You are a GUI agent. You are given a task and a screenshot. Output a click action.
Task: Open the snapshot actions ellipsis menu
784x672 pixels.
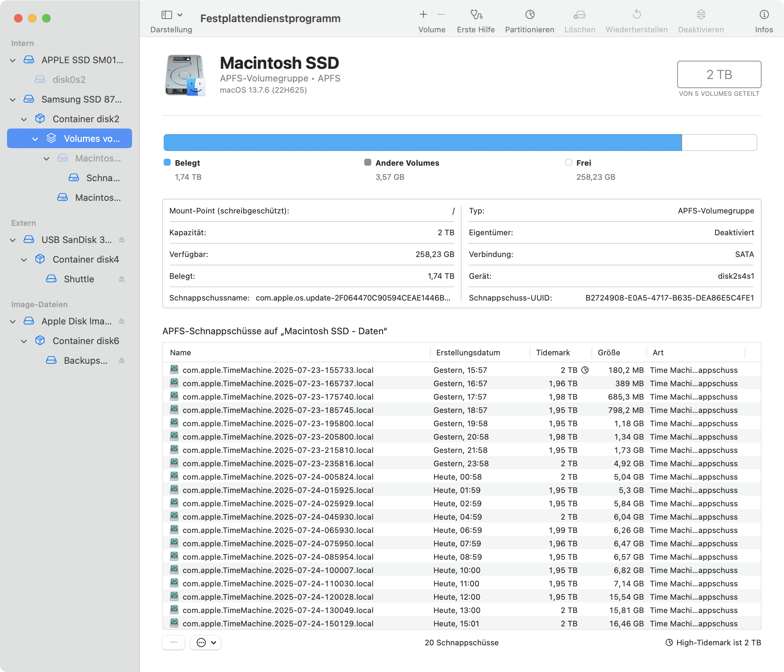[x=205, y=643]
